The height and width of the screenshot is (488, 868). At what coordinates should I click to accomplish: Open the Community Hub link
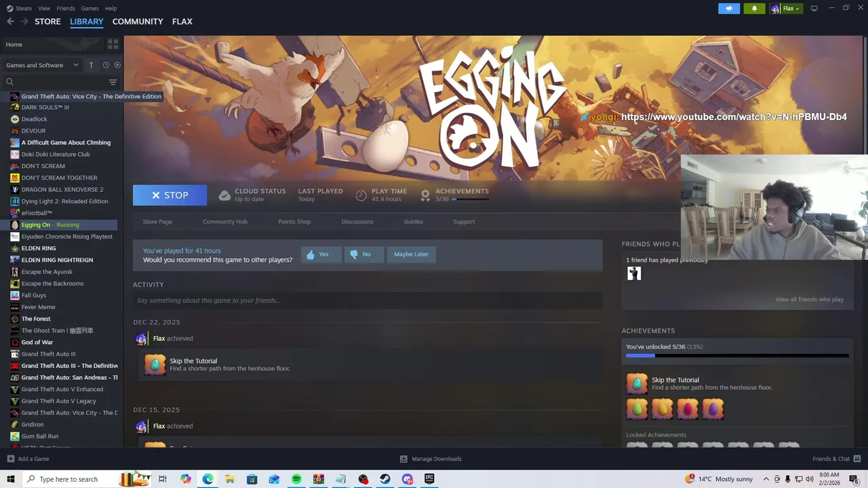pos(225,222)
